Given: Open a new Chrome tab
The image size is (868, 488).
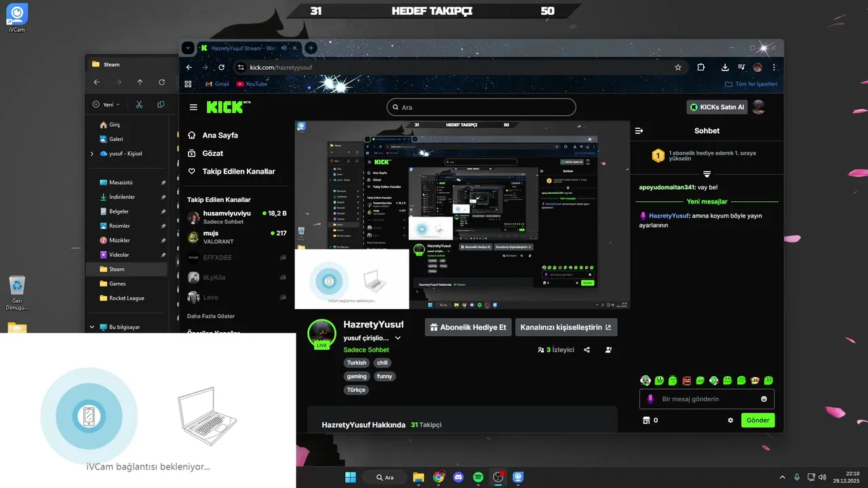Looking at the screenshot, I should click(x=311, y=47).
